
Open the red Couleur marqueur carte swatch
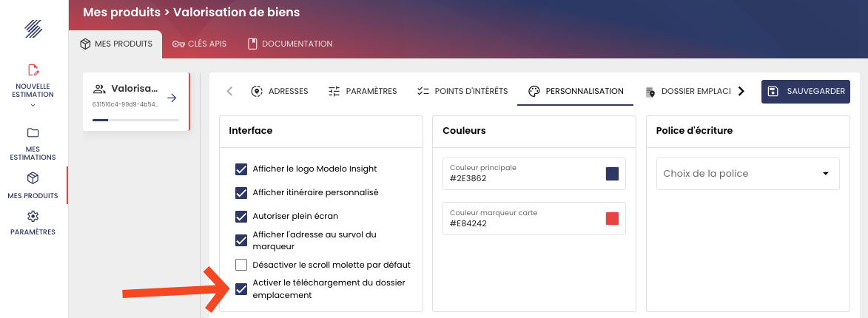(x=612, y=218)
